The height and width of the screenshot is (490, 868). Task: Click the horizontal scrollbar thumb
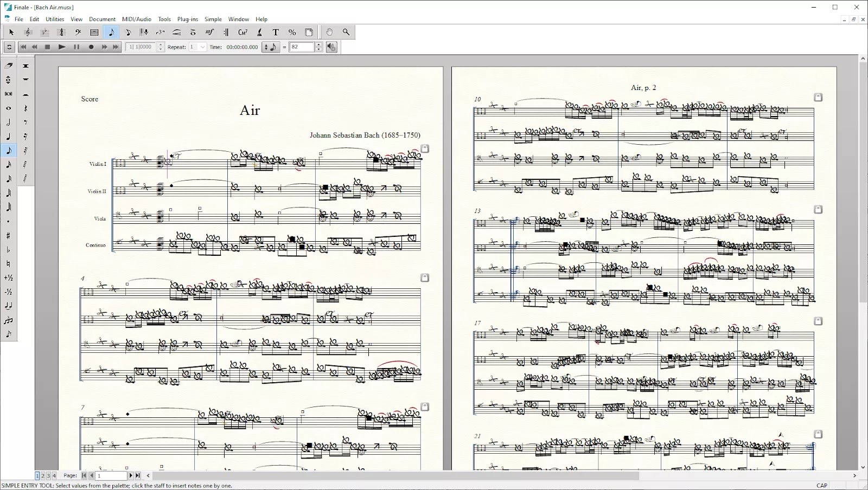pos(396,476)
